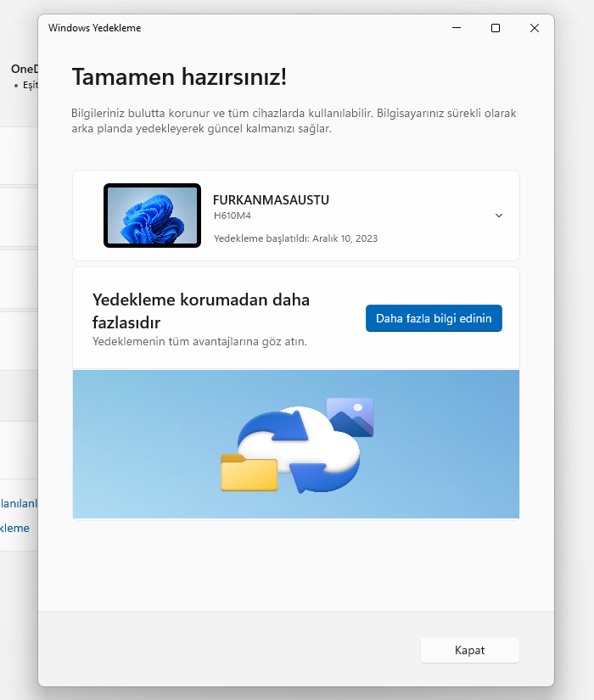Minimize the Windows Yedekleme window
This screenshot has width=594, height=700.
457,28
